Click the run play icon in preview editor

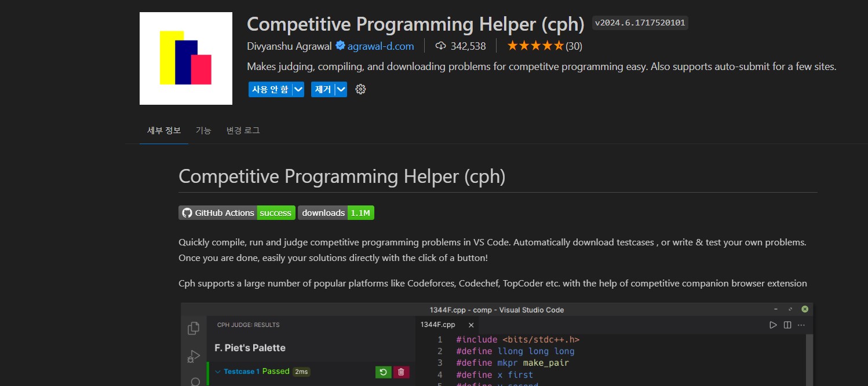pyautogui.click(x=773, y=325)
